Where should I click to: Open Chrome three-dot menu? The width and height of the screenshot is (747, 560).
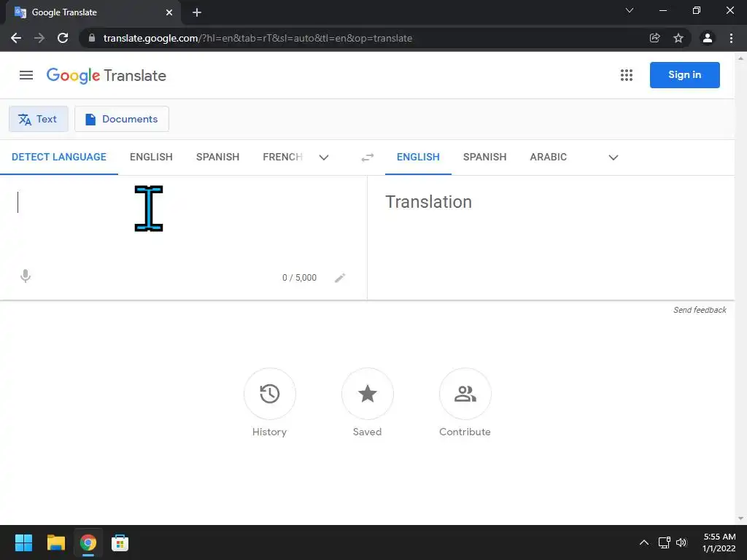coord(731,38)
